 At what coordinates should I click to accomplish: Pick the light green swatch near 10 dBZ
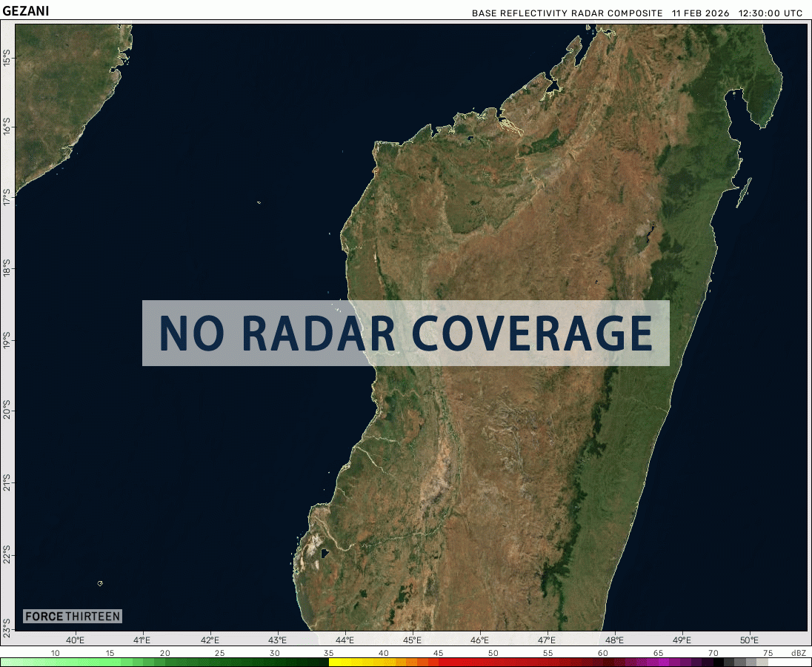[x=56, y=662]
